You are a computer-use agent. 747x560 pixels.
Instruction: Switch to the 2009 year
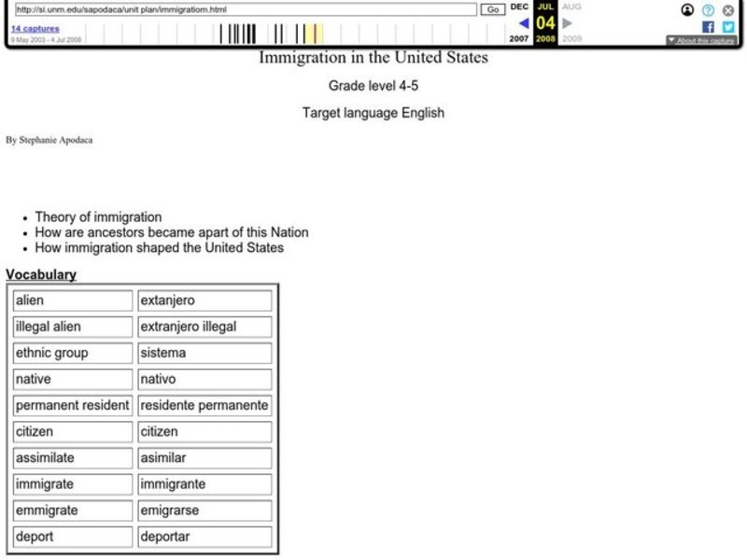570,39
